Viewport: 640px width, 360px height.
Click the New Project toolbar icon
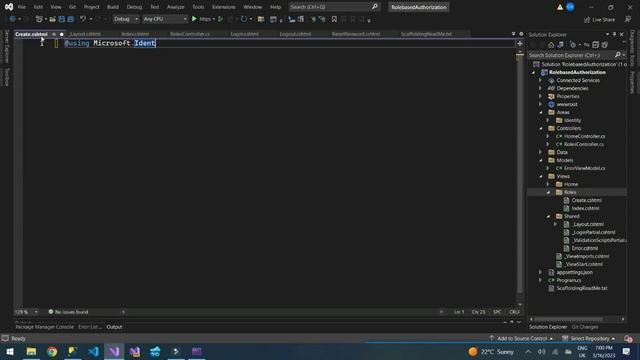(39, 19)
